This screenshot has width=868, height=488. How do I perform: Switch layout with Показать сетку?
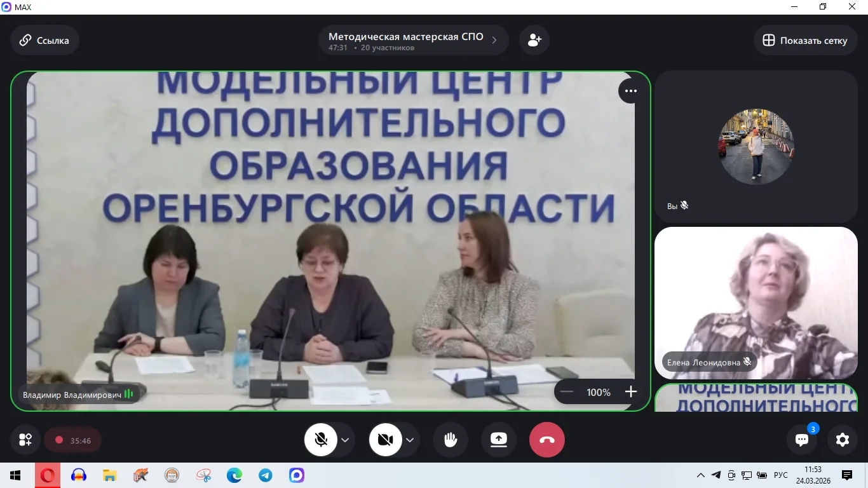click(x=806, y=41)
